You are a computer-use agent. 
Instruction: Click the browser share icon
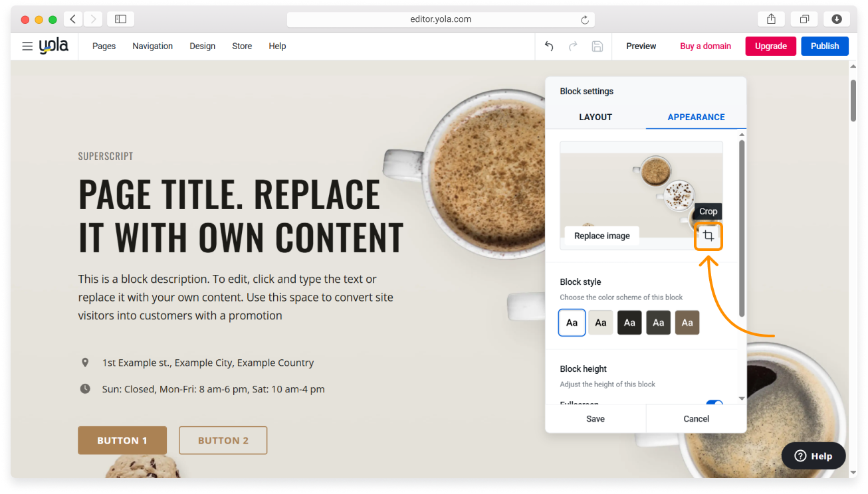(x=771, y=19)
